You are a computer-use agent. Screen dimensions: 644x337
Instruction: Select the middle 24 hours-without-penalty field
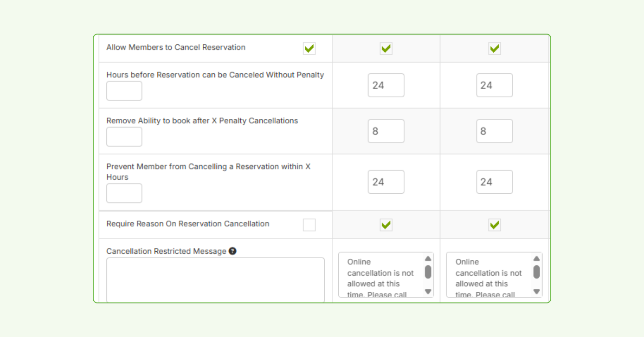386,85
